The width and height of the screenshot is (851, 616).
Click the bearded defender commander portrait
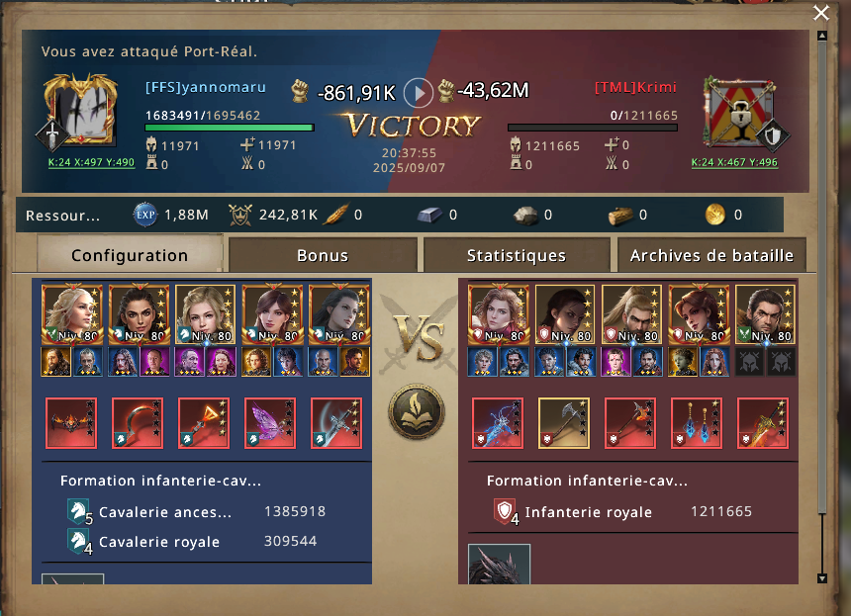tap(631, 314)
